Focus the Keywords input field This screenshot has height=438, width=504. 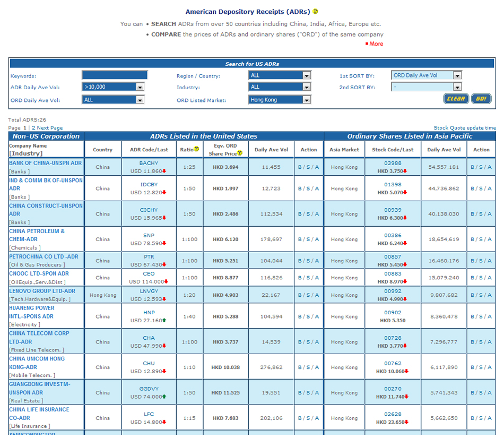115,75
